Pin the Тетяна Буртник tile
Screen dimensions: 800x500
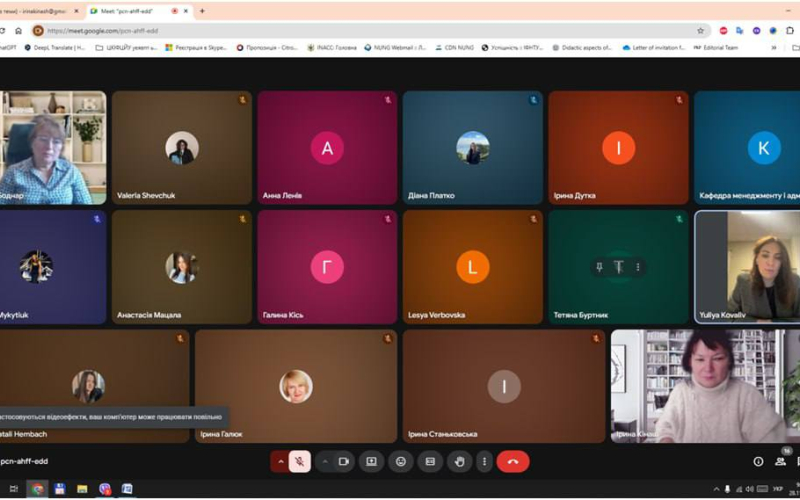coord(599,267)
